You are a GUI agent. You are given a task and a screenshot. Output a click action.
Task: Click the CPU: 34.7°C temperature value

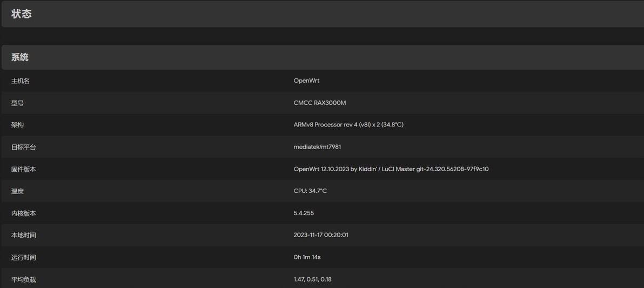point(310,191)
